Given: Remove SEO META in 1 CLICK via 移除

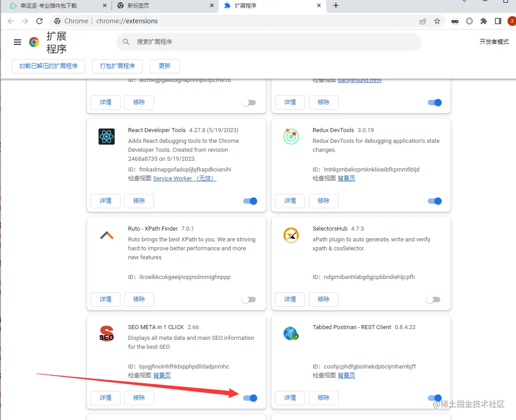Looking at the screenshot, I should point(139,398).
